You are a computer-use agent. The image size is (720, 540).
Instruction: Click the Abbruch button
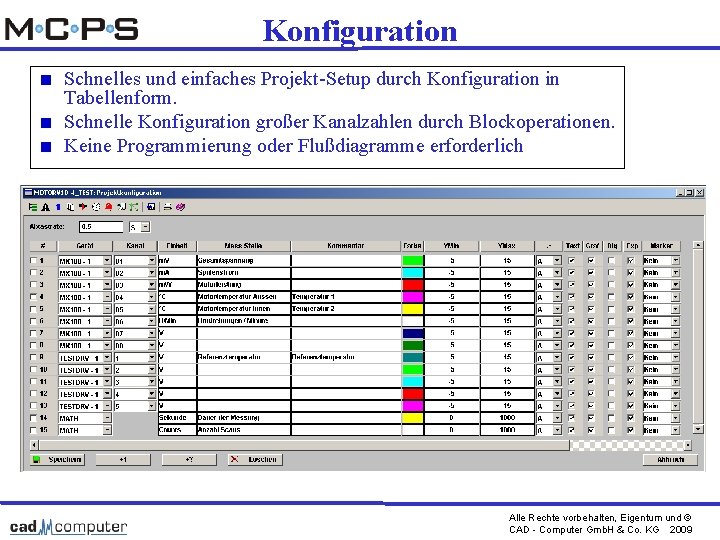tap(670, 459)
